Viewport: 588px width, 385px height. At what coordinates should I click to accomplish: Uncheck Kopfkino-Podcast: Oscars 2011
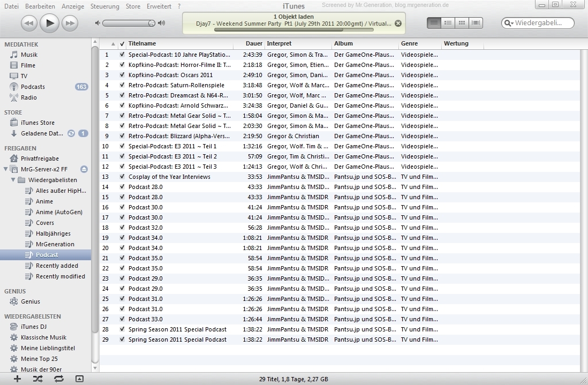point(122,75)
